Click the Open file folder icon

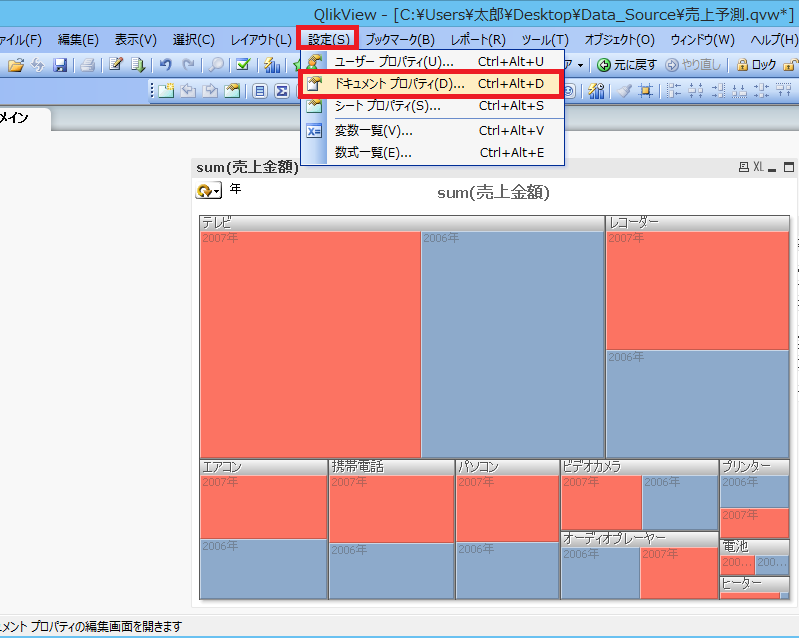point(16,65)
